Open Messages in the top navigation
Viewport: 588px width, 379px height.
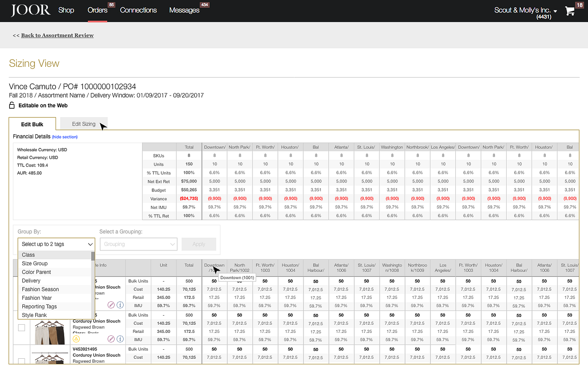pyautogui.click(x=184, y=10)
